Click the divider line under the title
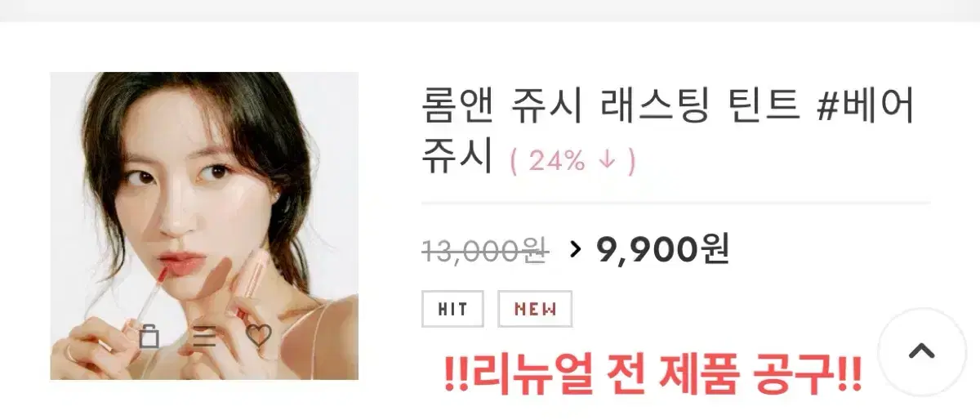 pyautogui.click(x=675, y=202)
